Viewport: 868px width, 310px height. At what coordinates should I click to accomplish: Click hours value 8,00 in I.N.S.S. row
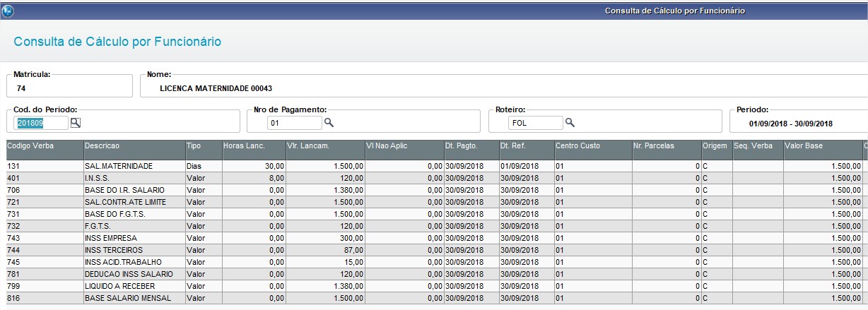coord(276,178)
